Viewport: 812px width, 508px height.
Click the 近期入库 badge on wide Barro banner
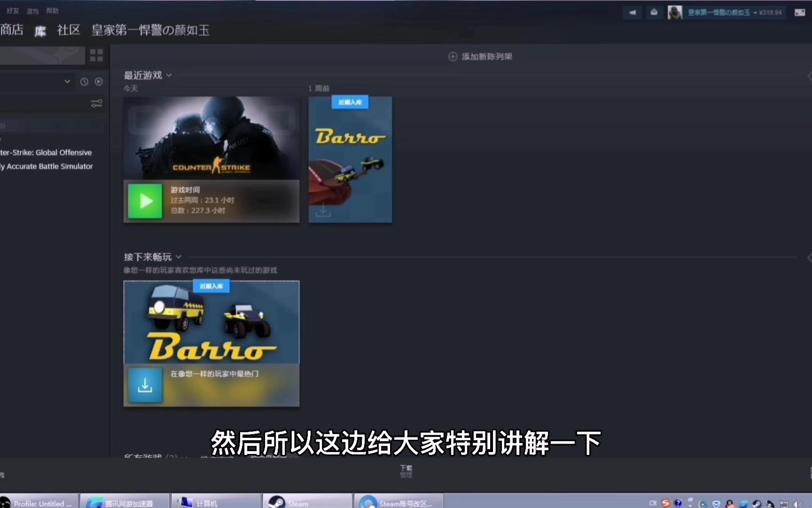point(211,286)
